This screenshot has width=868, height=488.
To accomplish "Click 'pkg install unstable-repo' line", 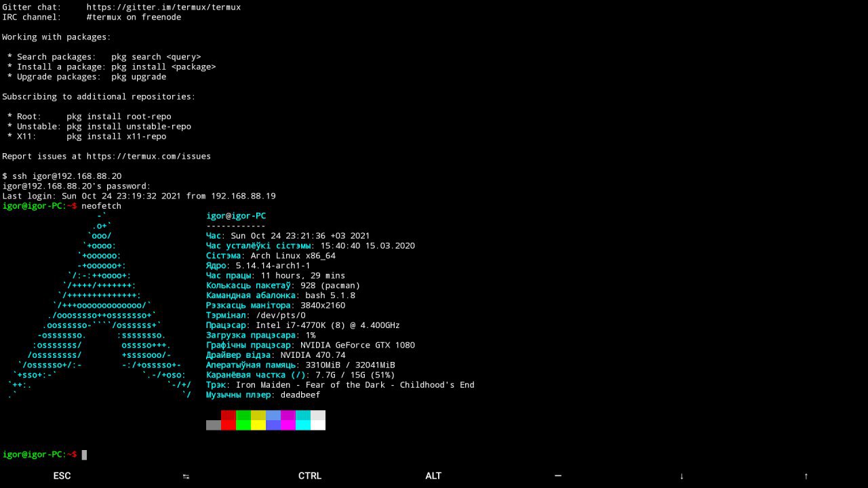I will point(99,126).
